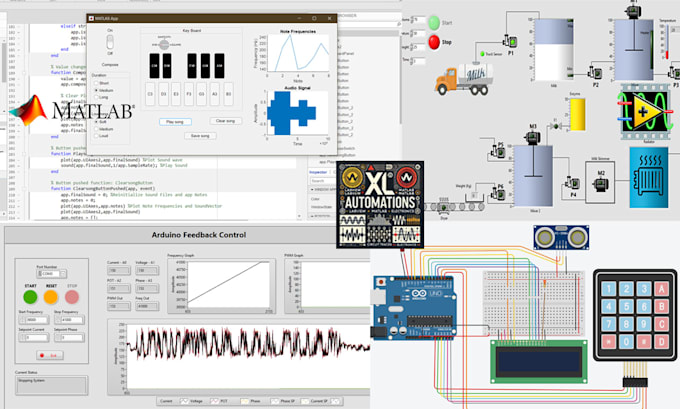This screenshot has width=680, height=409.
Task: Click the Setpoint Phase stepper arrows
Action: click(58, 337)
